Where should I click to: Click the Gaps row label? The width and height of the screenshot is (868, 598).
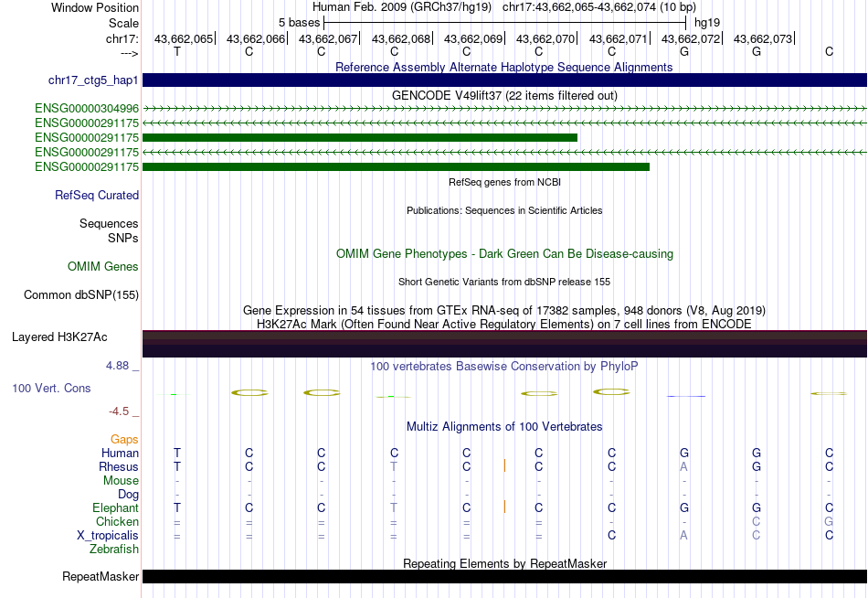click(x=124, y=440)
